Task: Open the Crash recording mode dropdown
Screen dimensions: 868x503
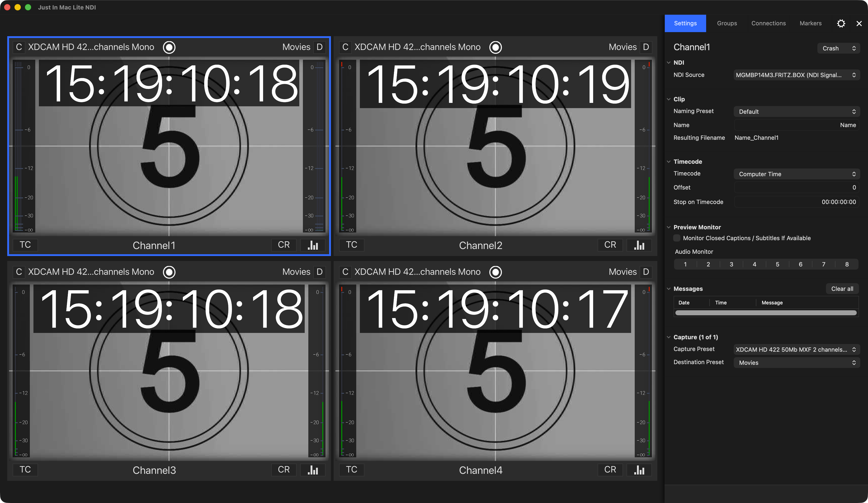Action: pyautogui.click(x=838, y=48)
